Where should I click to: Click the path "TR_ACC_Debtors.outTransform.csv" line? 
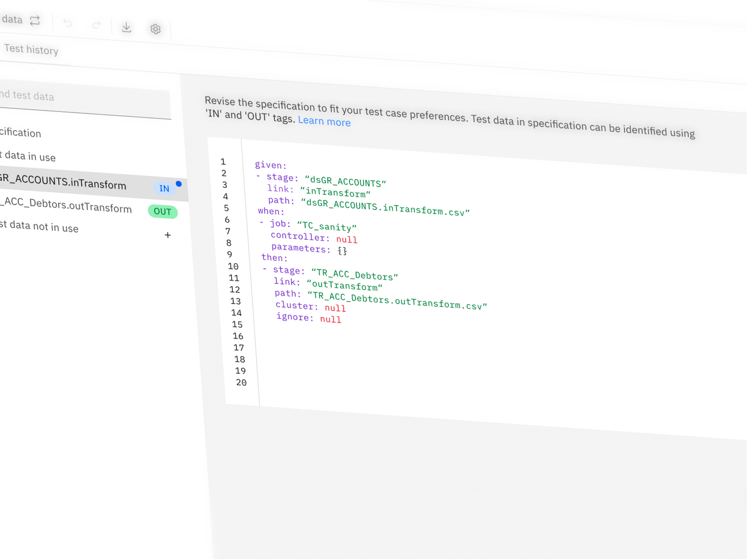click(x=381, y=299)
